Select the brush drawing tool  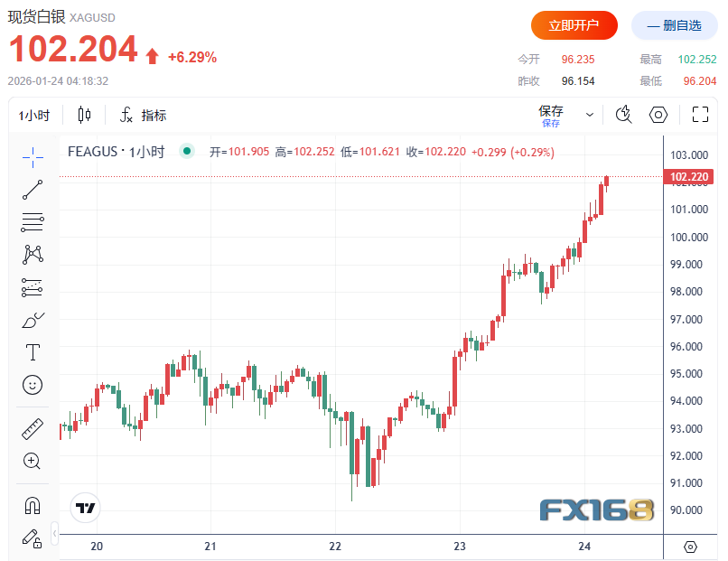33,320
